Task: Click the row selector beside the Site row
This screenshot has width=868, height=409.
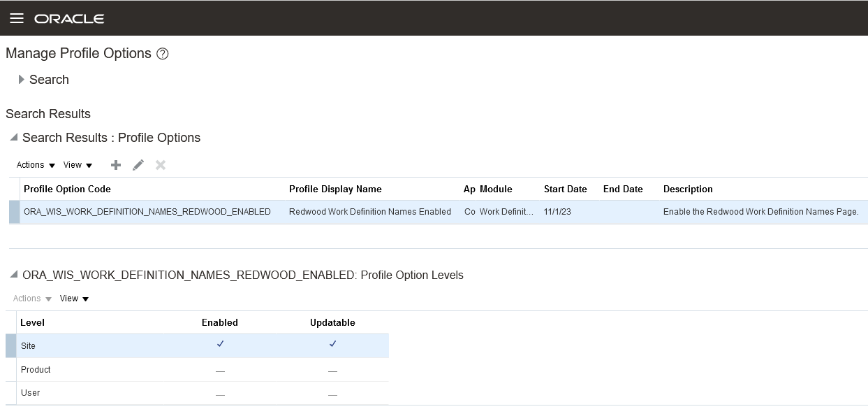Action: [10, 345]
